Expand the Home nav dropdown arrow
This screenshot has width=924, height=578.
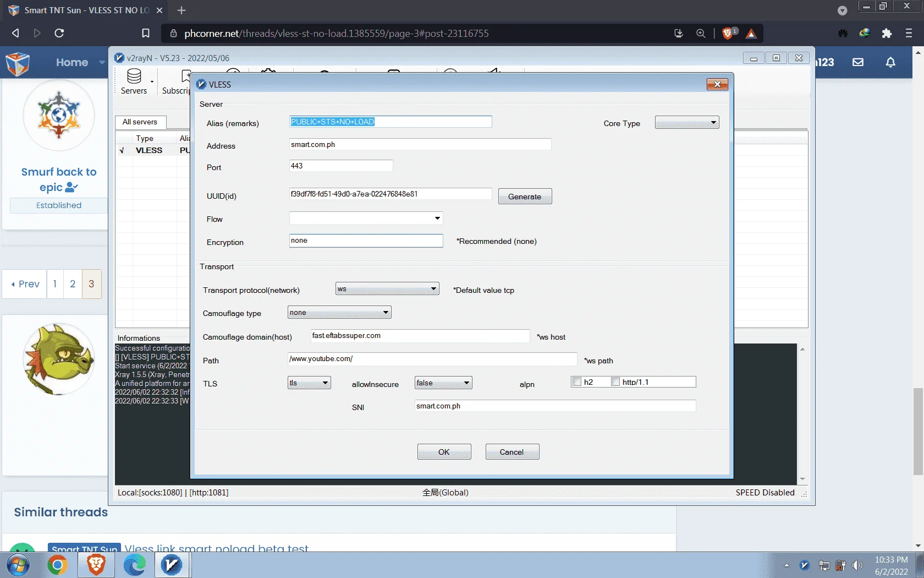point(102,62)
